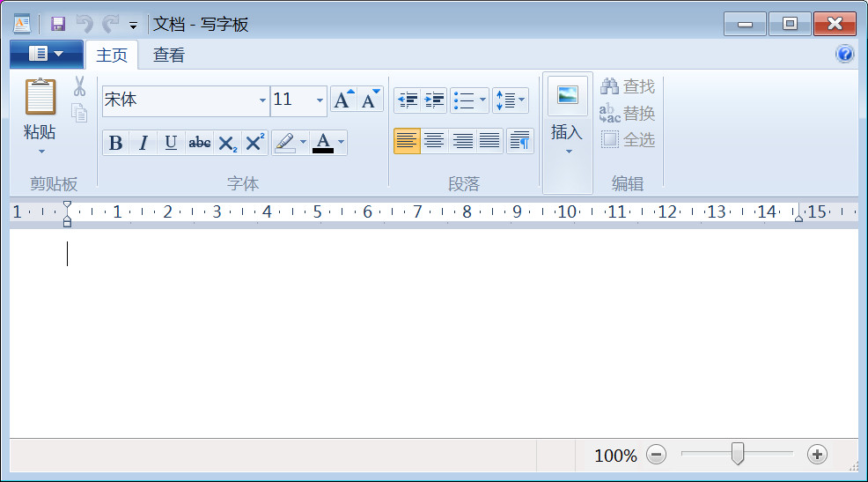Viewport: 868px width, 482px height.
Task: Toggle subscript formatting
Action: pos(227,143)
